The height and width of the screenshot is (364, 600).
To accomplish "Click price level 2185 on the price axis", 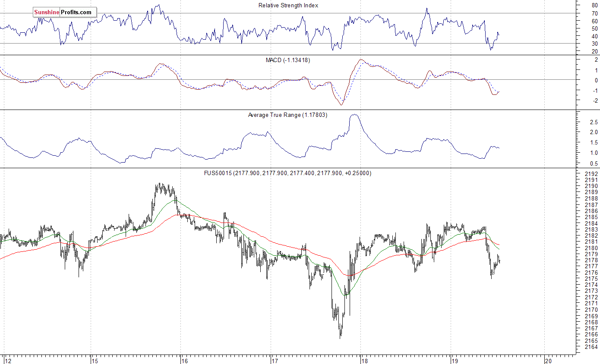I will pyautogui.click(x=591, y=217).
